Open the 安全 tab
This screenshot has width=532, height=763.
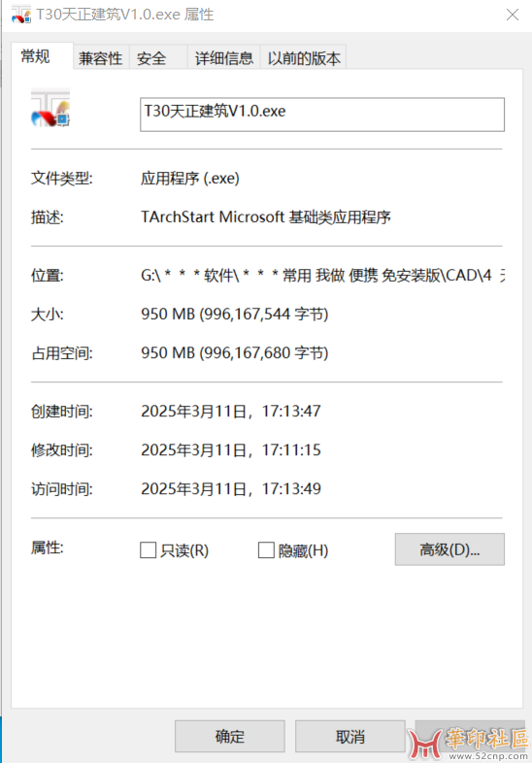[158, 58]
